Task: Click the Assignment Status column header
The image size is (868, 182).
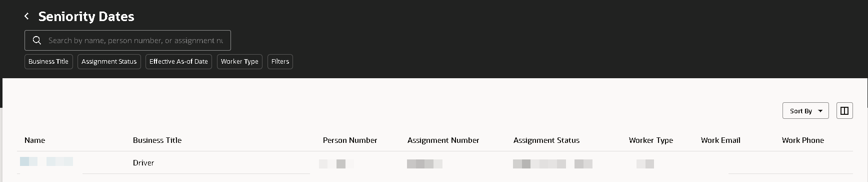Action: tap(546, 140)
